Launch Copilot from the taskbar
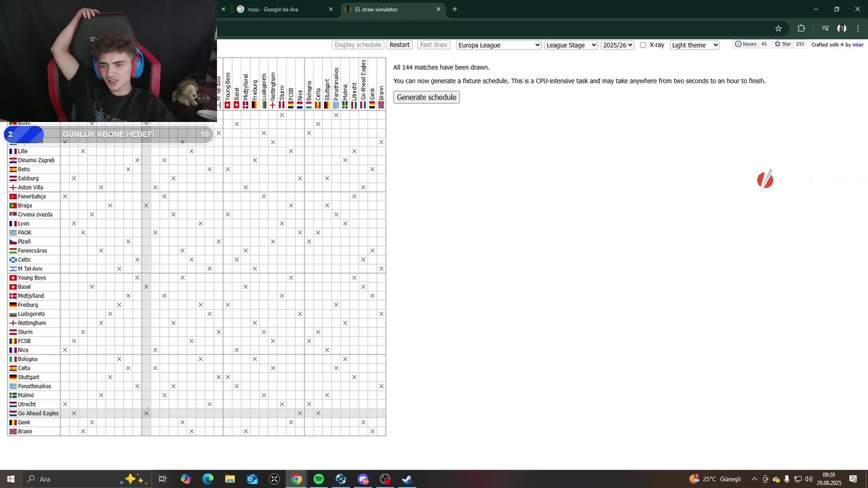 pyautogui.click(x=186, y=479)
